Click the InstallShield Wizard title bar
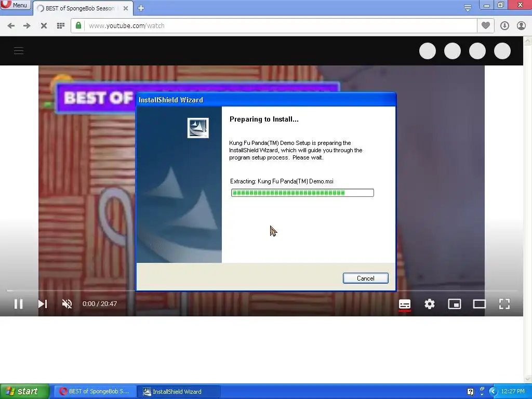Image resolution: width=532 pixels, height=399 pixels. 266,100
